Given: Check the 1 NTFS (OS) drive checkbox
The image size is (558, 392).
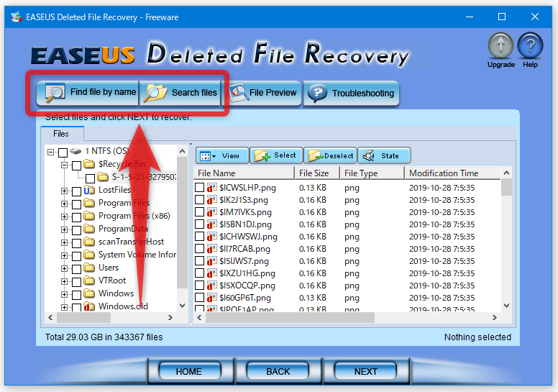Looking at the screenshot, I should coord(63,152).
